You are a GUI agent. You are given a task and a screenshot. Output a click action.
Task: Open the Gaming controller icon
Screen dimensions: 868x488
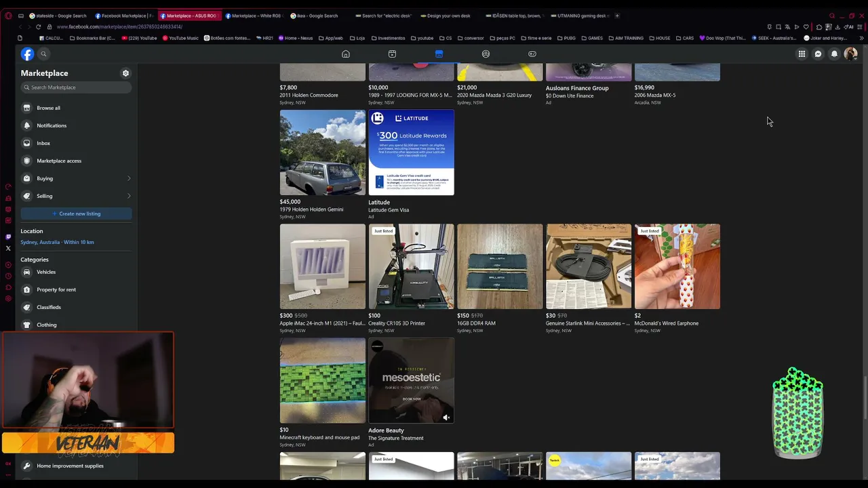pyautogui.click(x=532, y=54)
